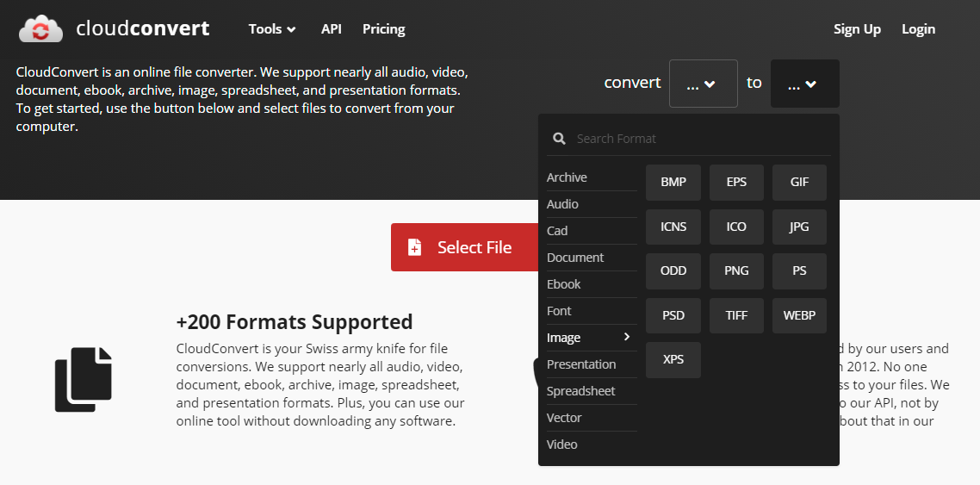Pick PNG as the target format
Image resolution: width=980 pixels, height=485 pixels.
736,270
